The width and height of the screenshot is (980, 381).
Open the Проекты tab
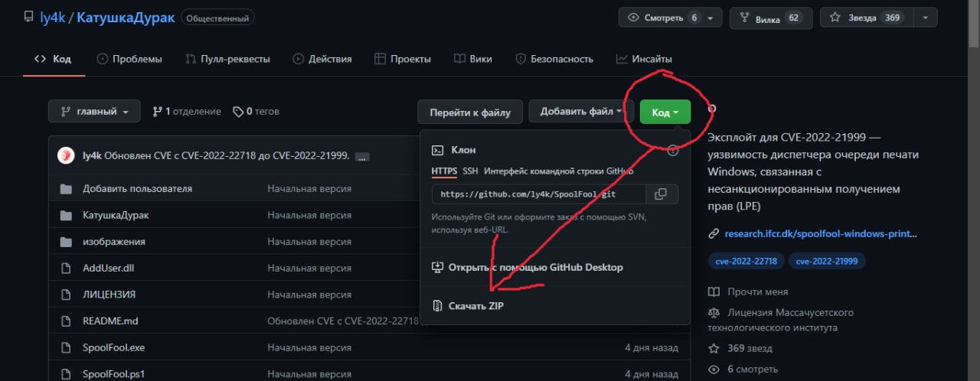click(403, 59)
